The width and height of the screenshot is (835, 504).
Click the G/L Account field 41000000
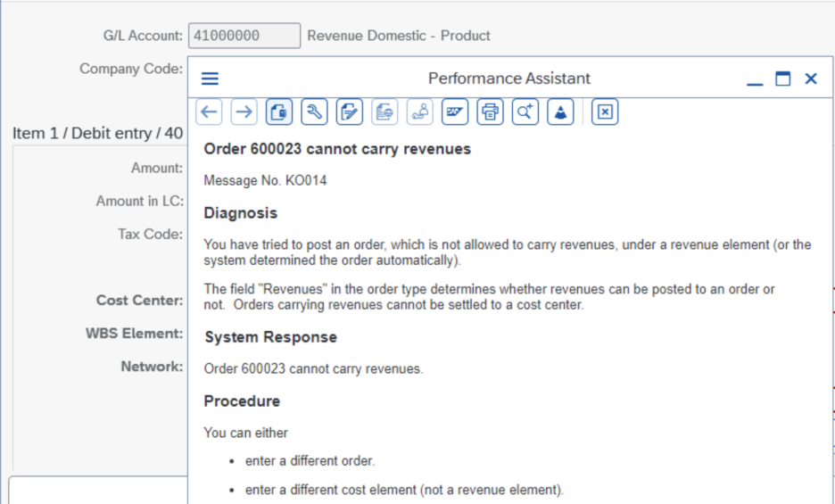(x=244, y=36)
